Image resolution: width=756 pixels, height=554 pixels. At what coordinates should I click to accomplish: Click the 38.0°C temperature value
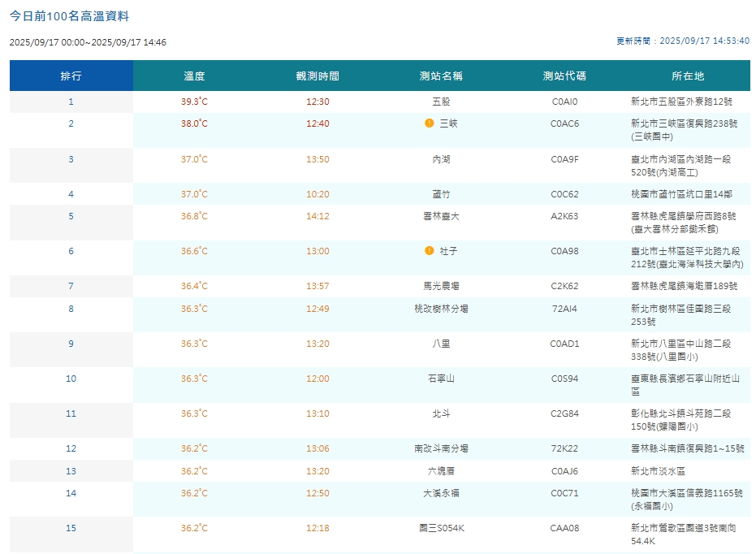pyautogui.click(x=194, y=123)
